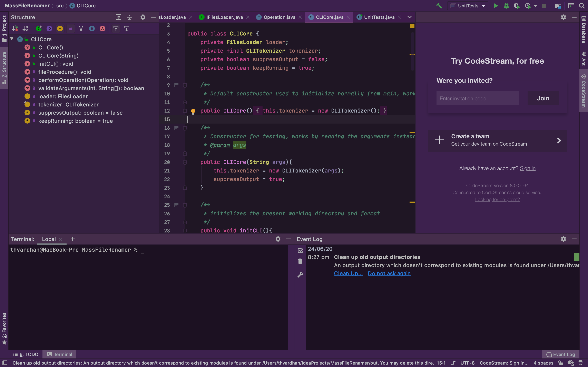588x367 pixels.
Task: Start debugging with the bug icon
Action: (506, 6)
